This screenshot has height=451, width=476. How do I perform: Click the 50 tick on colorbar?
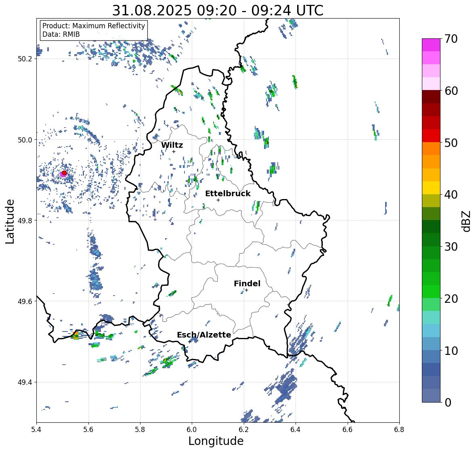click(x=451, y=143)
